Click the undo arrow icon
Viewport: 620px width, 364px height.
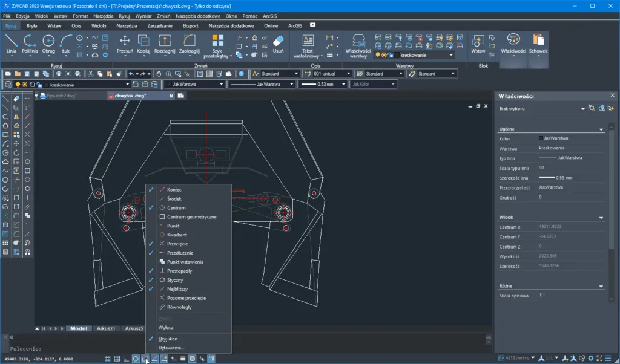click(x=131, y=74)
